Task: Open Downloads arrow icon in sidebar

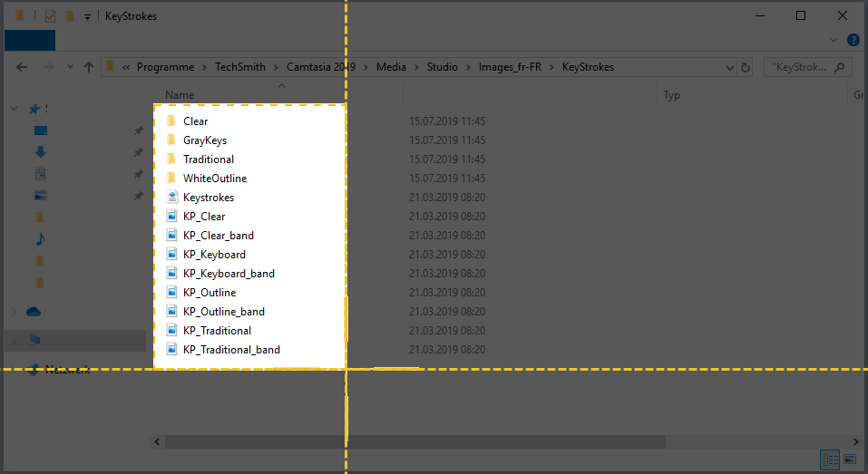Action: (x=41, y=152)
